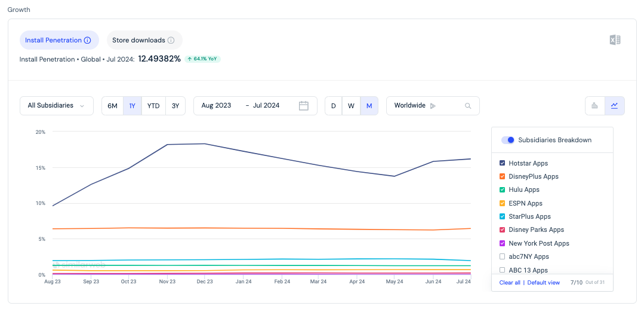Export data with the Excel icon
644x315 pixels.
click(x=615, y=40)
